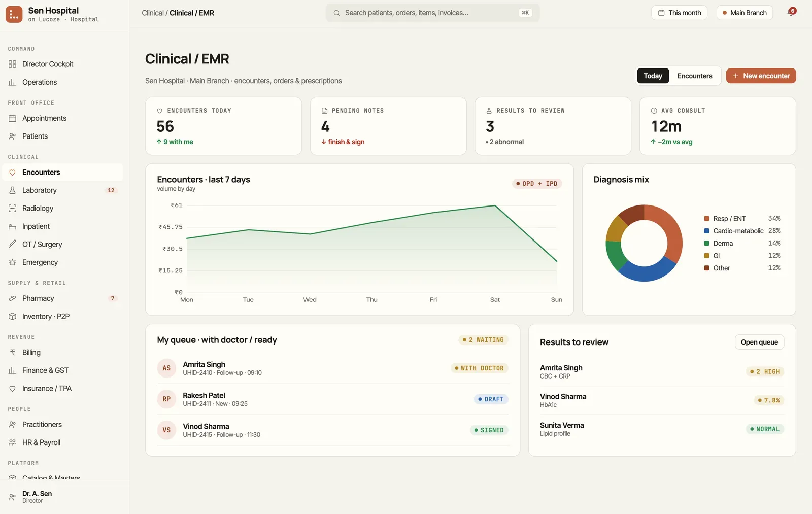The width and height of the screenshot is (812, 514).
Task: Click the 2 abnormal text
Action: (504, 142)
